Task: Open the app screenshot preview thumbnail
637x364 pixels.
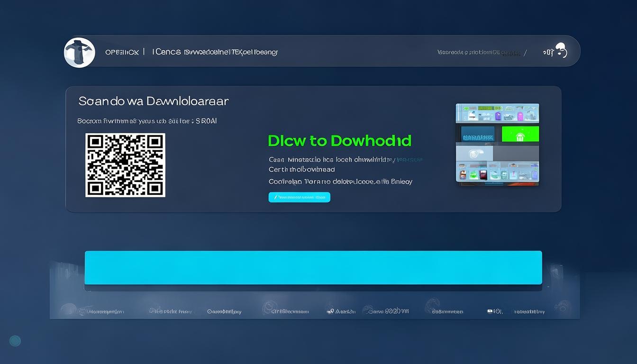Action: pyautogui.click(x=497, y=143)
